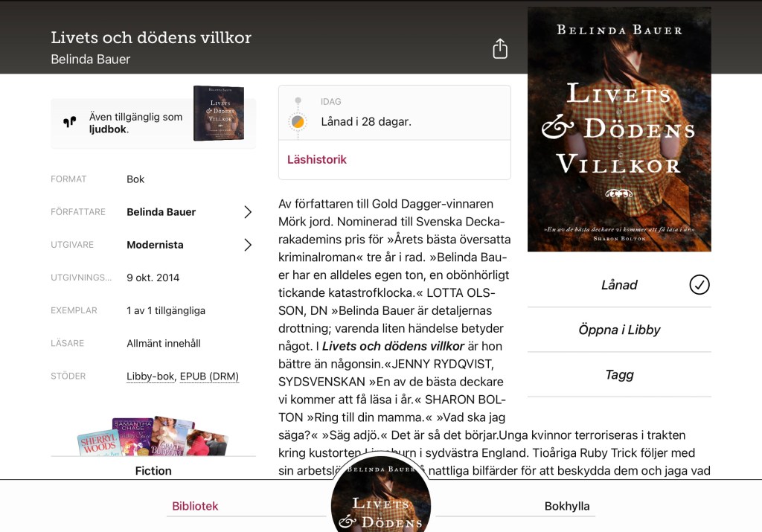Select Öppna i Libby
Viewport: 762px width, 532px height.
tap(619, 330)
